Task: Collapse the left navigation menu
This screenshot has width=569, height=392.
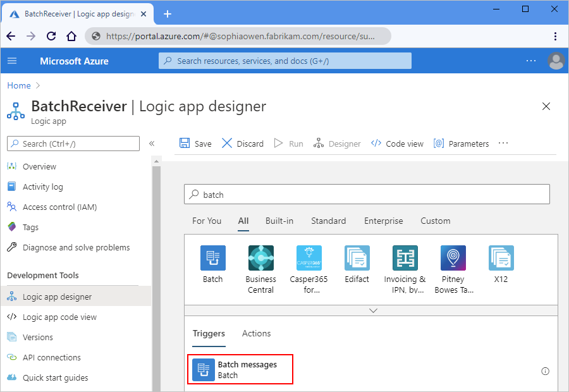Action: [x=152, y=144]
